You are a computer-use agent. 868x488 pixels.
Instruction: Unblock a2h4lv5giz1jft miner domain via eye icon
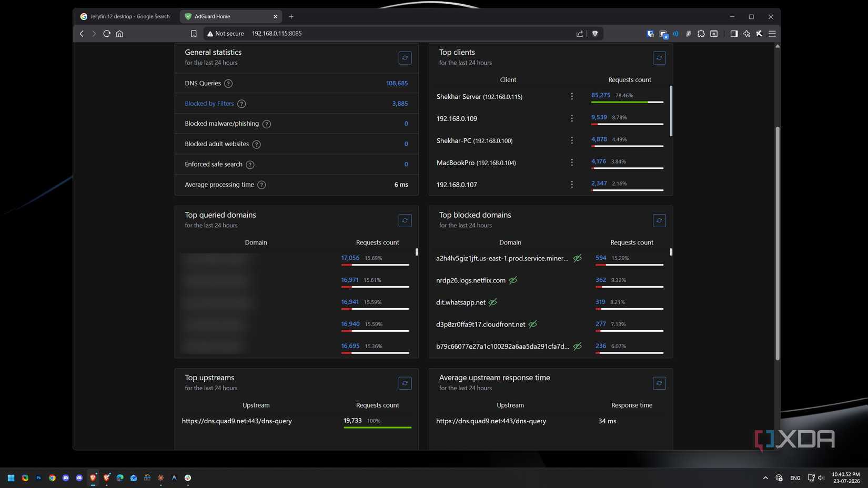pos(577,258)
